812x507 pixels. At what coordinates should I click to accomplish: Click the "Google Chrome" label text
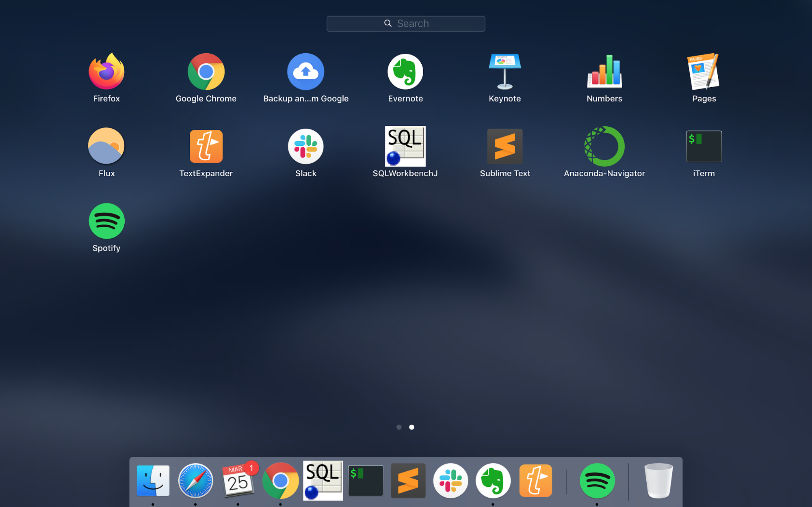(206, 99)
